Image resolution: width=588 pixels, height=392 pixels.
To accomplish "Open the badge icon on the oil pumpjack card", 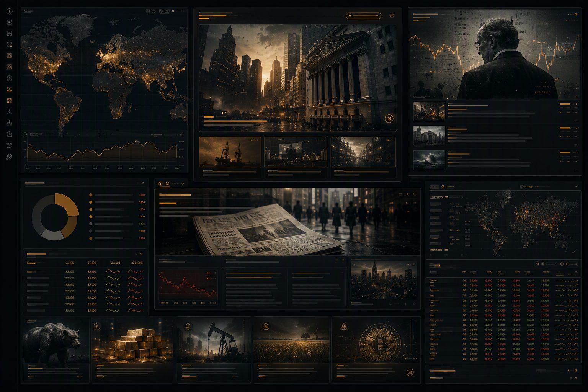I will (x=188, y=326).
